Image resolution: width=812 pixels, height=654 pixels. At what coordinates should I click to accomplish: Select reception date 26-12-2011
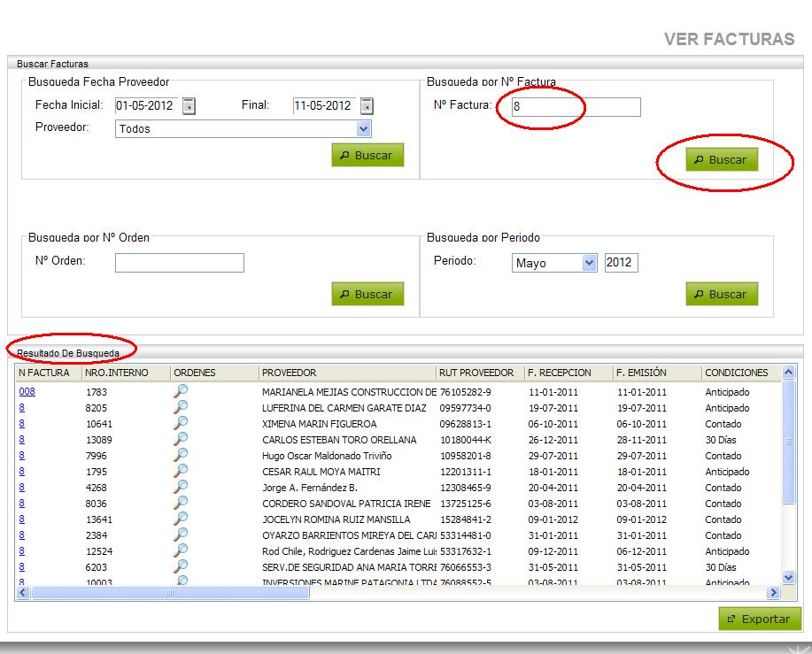553,440
